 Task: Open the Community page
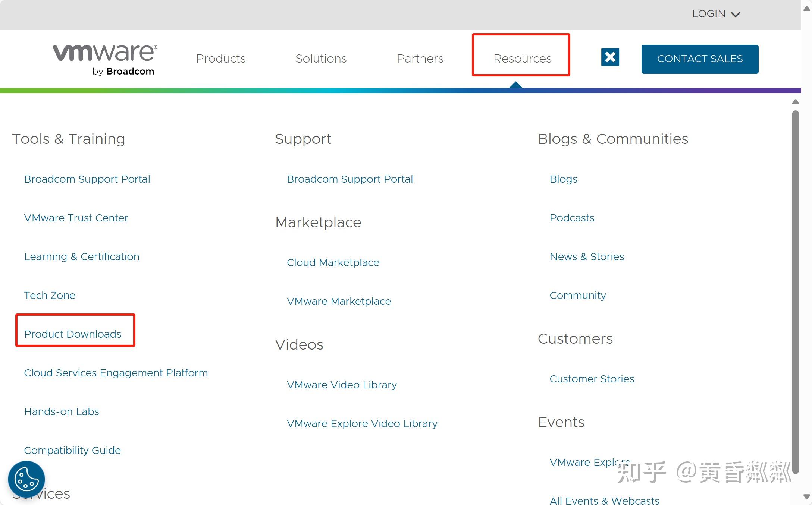tap(578, 295)
